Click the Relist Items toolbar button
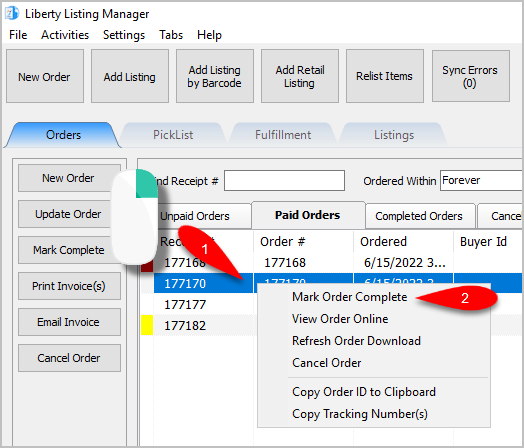 click(385, 76)
